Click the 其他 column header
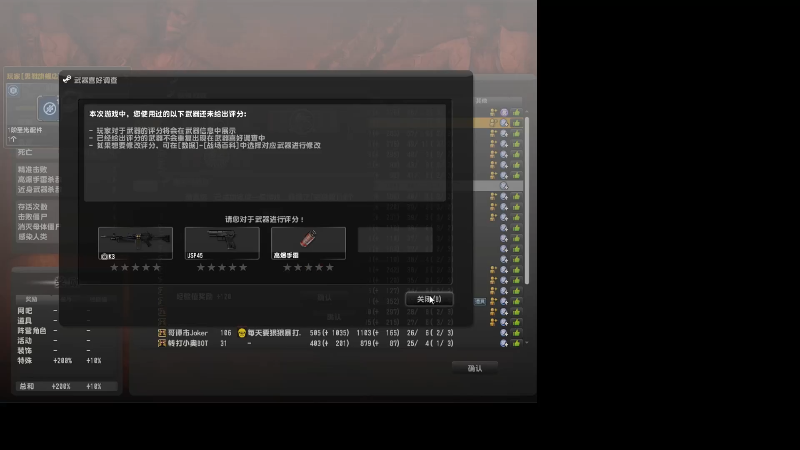The width and height of the screenshot is (800, 450). pos(482,101)
